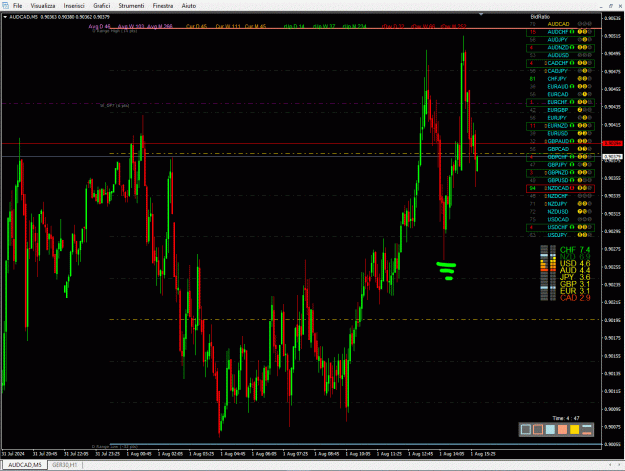625x471 pixels.
Task: Select AUDCAD in the BidRatio pair list
Action: click(558, 24)
